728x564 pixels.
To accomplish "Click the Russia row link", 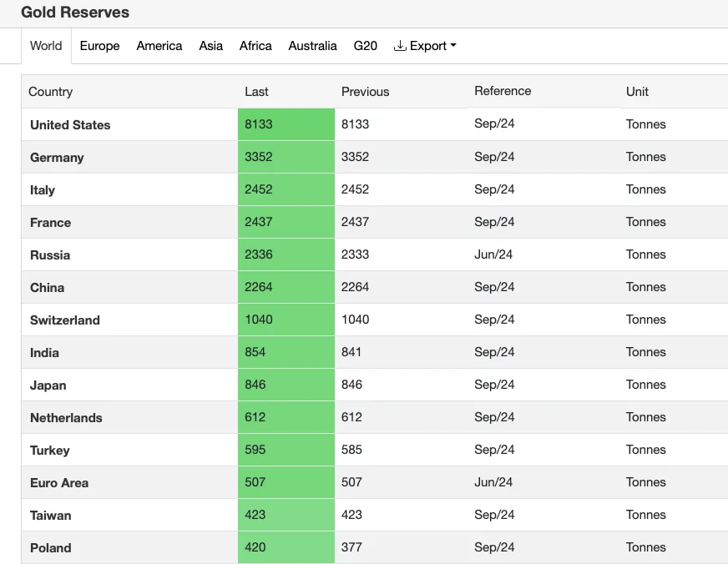I will tap(50, 255).
